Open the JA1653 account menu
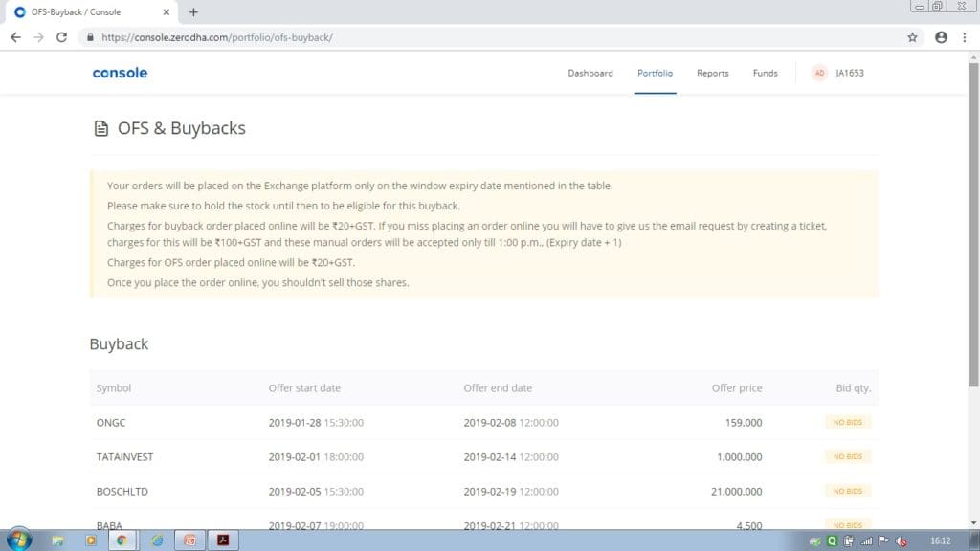This screenshot has width=980, height=551. [x=839, y=73]
